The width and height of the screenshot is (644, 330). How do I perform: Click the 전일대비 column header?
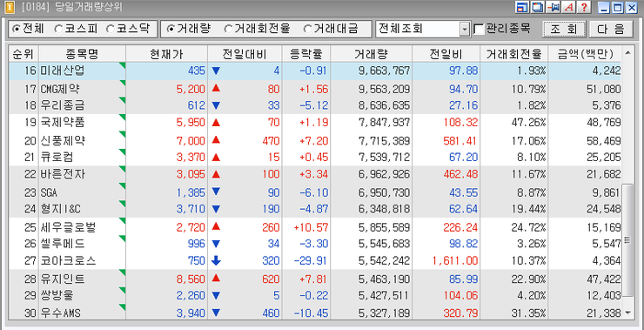[x=245, y=53]
